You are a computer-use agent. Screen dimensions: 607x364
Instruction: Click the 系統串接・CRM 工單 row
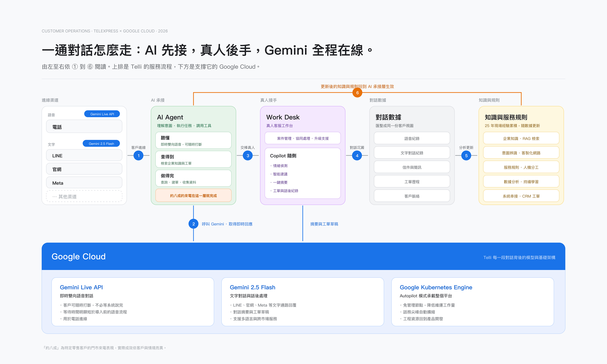[x=521, y=196]
